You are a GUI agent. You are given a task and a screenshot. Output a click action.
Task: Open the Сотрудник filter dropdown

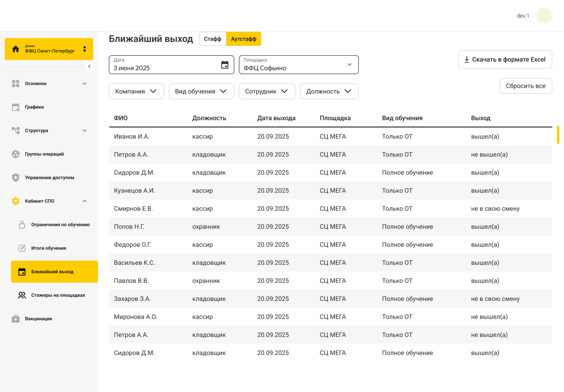click(267, 91)
